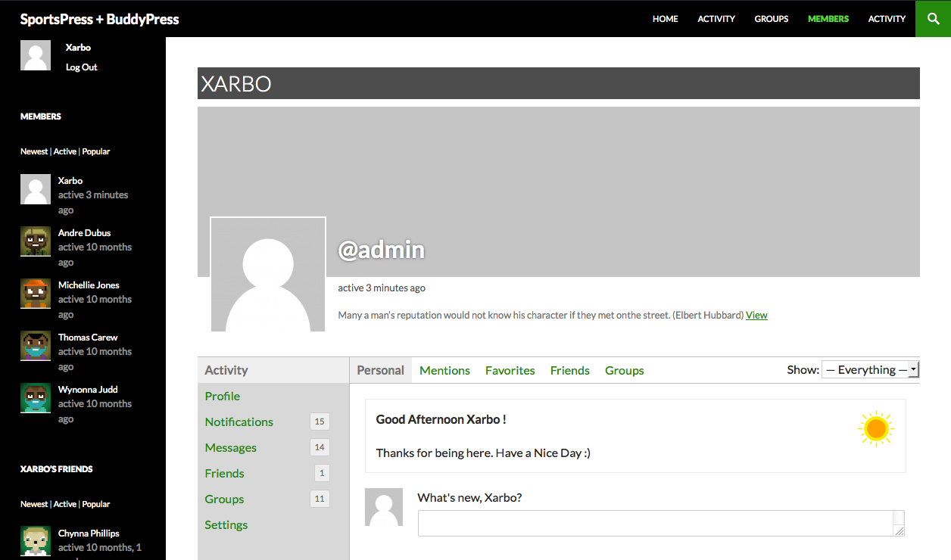Open Chynna Phillips friend name link
Image resolution: width=951 pixels, height=560 pixels.
(89, 534)
